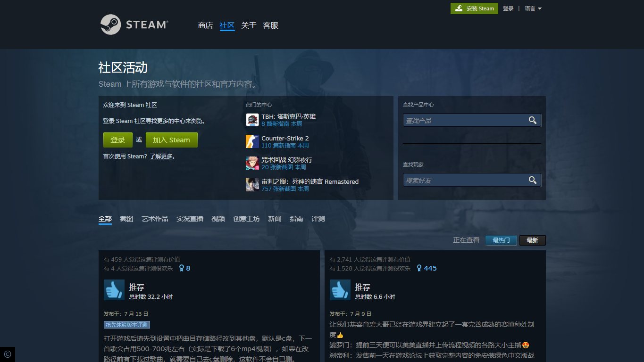Click 有 2,741 人觉得这篇评测有价值 text
644x362 pixels.
coord(370,260)
